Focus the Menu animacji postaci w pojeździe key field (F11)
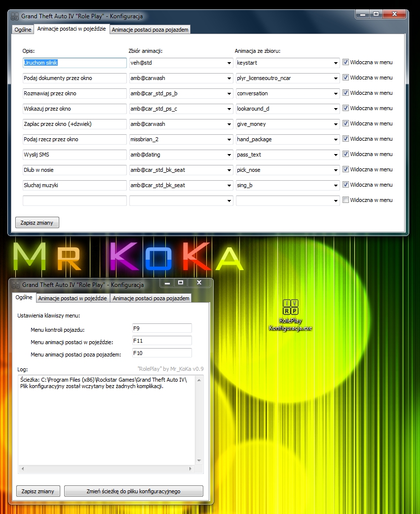 [x=162, y=341]
